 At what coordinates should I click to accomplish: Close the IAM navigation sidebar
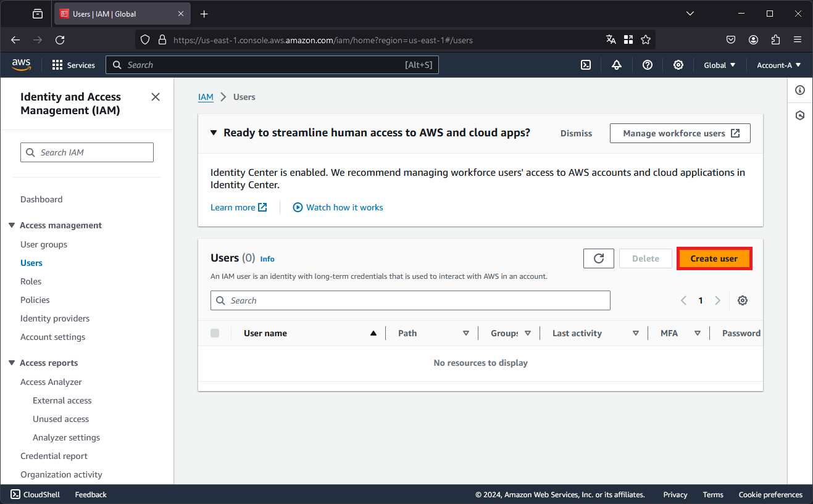pyautogui.click(x=156, y=97)
